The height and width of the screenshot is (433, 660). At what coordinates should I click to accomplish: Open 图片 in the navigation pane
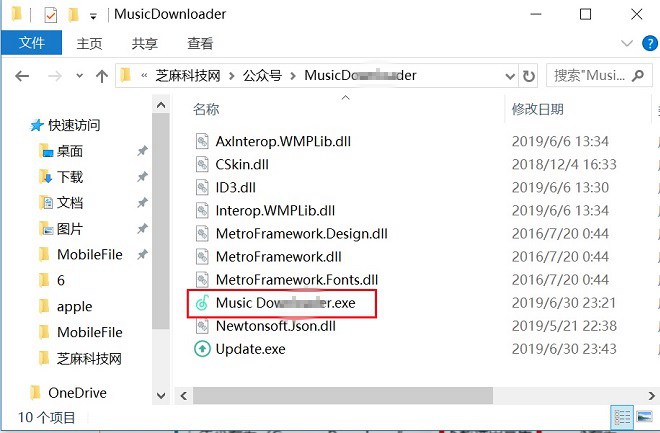point(70,228)
